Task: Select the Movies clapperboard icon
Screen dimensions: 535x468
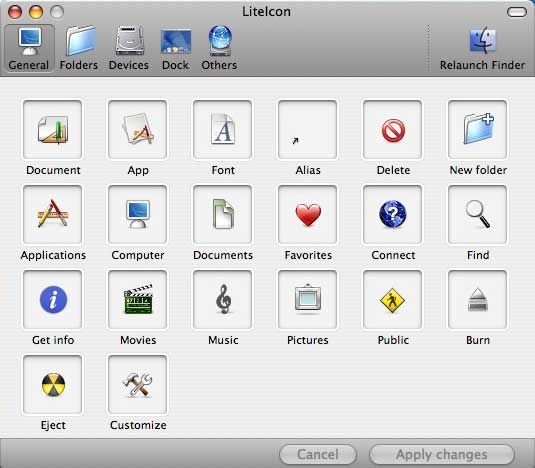Action: (138, 299)
